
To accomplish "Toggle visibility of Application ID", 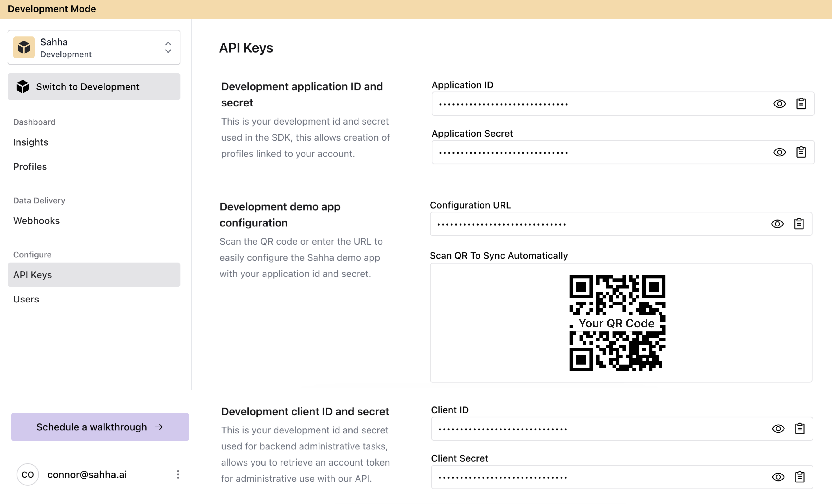I will [779, 103].
